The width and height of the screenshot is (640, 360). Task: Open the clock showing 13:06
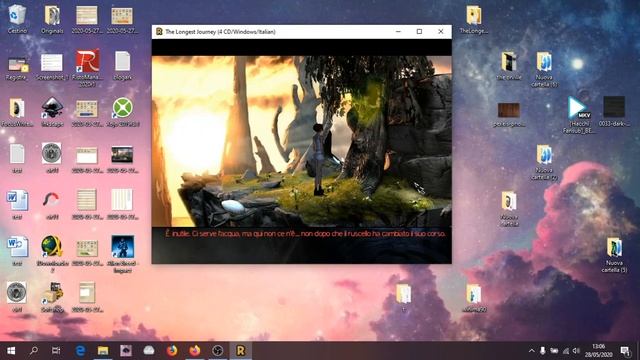tap(599, 351)
